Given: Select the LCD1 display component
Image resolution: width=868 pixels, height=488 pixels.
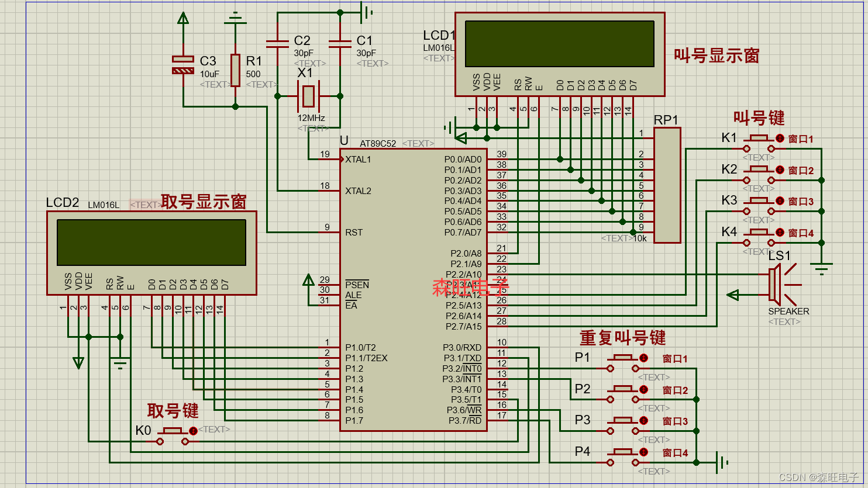Looking at the screenshot, I should click(x=560, y=54).
